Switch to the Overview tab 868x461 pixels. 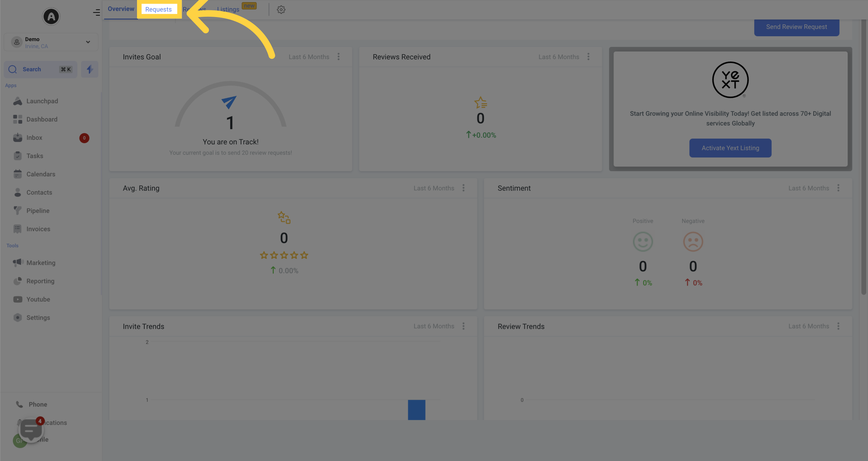[121, 9]
